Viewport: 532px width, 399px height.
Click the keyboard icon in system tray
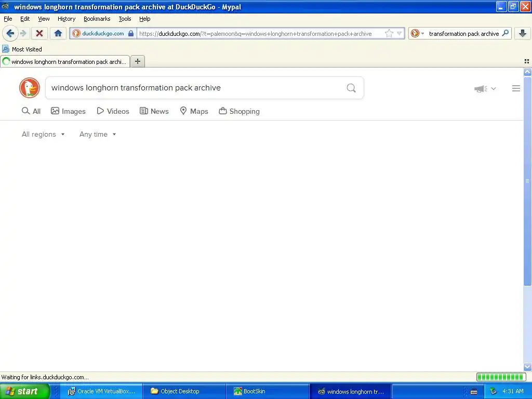(x=474, y=392)
